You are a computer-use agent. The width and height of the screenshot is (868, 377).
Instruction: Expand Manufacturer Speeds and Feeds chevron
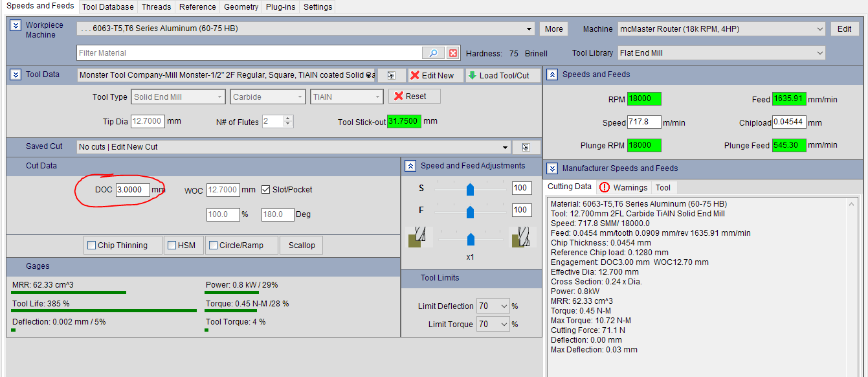552,168
